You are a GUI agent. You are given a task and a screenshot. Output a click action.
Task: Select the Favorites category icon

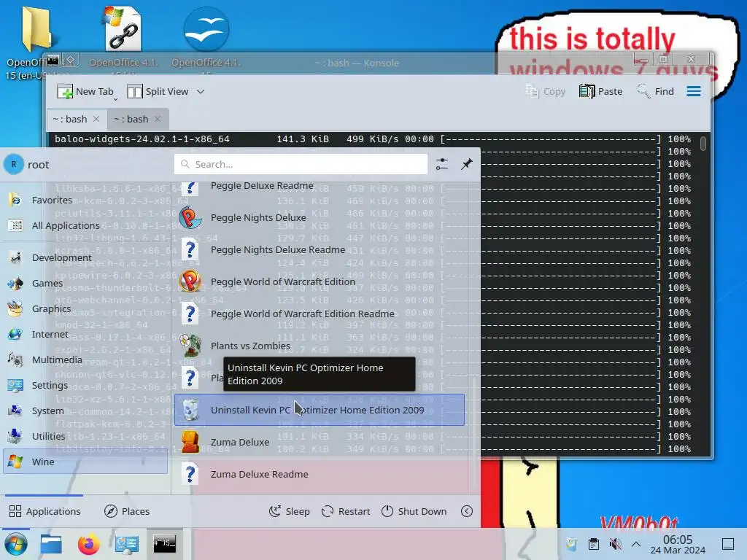tap(15, 200)
